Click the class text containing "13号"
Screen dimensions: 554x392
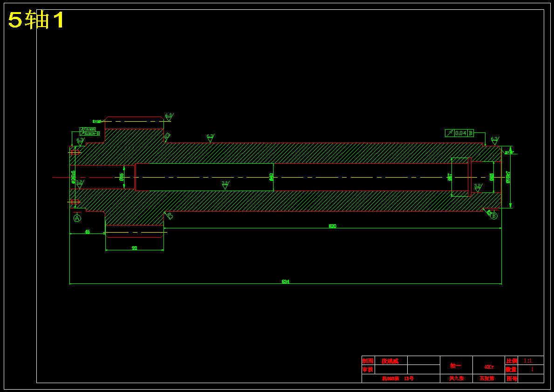[x=398, y=378]
